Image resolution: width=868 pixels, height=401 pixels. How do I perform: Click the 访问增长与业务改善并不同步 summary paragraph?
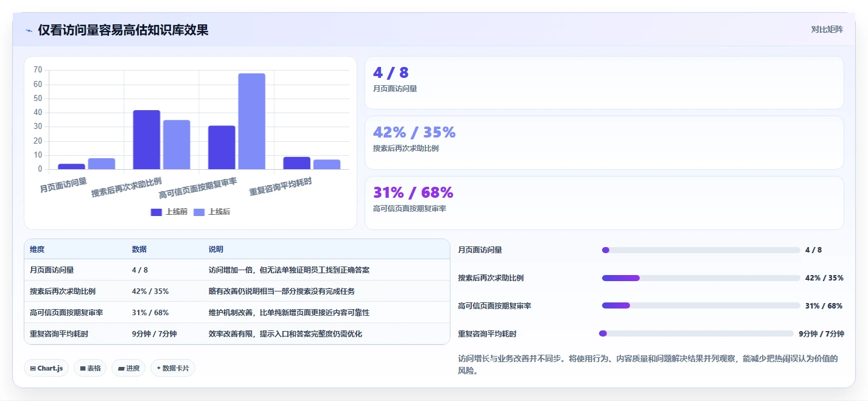point(648,364)
